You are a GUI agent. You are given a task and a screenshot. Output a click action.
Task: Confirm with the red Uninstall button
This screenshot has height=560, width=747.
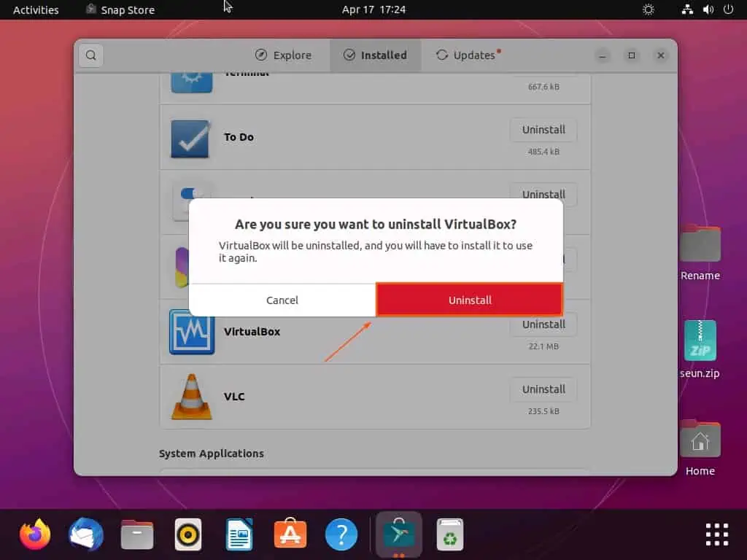coord(470,300)
